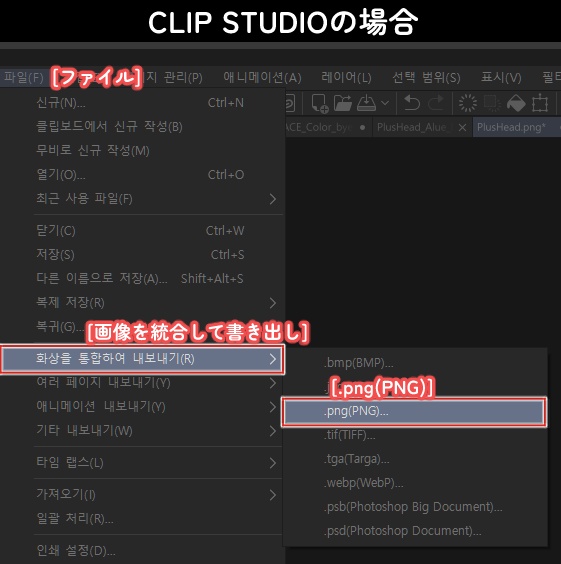Choose 인쇄 설정(D)... menu entry

click(x=142, y=551)
